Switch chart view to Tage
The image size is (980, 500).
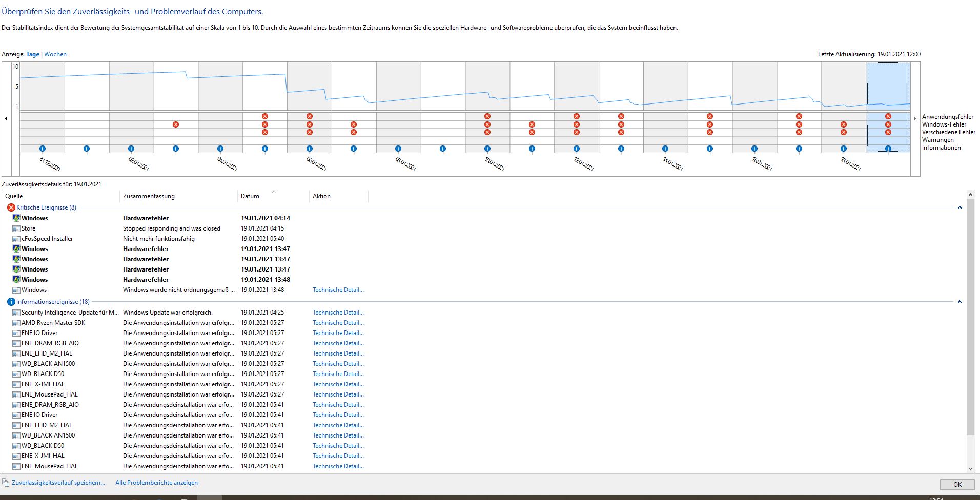point(33,54)
